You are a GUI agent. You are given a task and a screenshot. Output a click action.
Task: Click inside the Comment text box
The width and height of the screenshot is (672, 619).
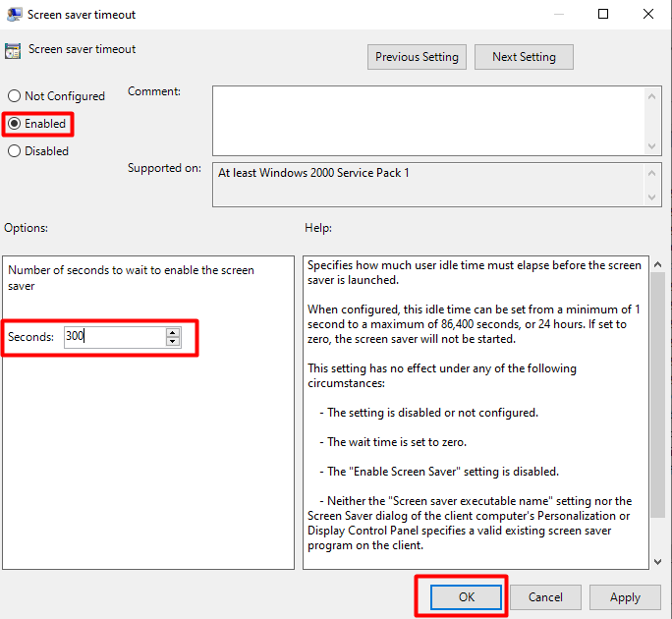[x=427, y=119]
